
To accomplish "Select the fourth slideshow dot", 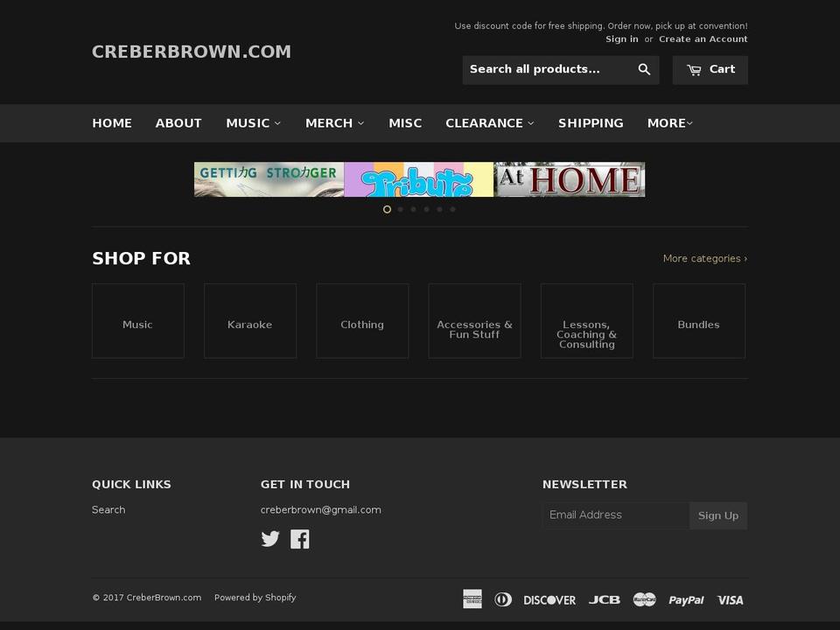I will (426, 209).
